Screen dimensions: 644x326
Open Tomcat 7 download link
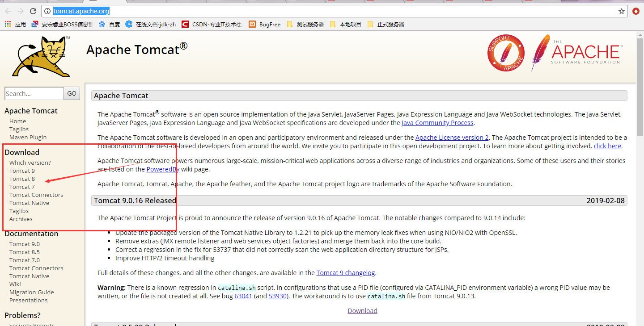tap(22, 187)
